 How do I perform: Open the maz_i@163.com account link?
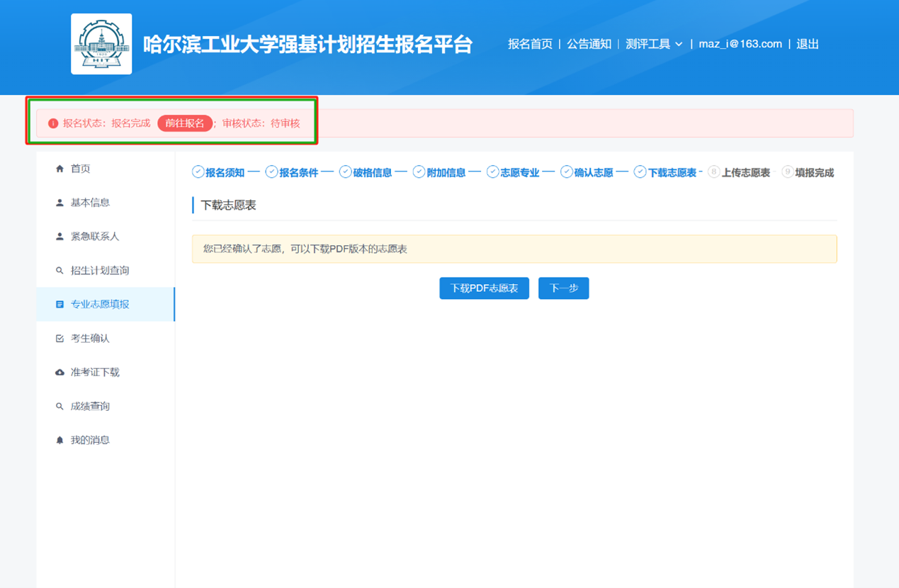coord(740,44)
